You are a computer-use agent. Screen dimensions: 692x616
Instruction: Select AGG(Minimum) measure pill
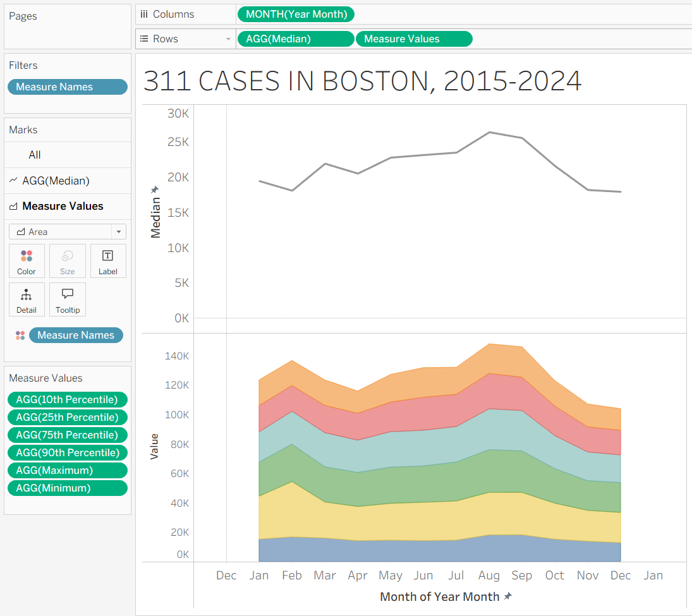click(x=68, y=488)
